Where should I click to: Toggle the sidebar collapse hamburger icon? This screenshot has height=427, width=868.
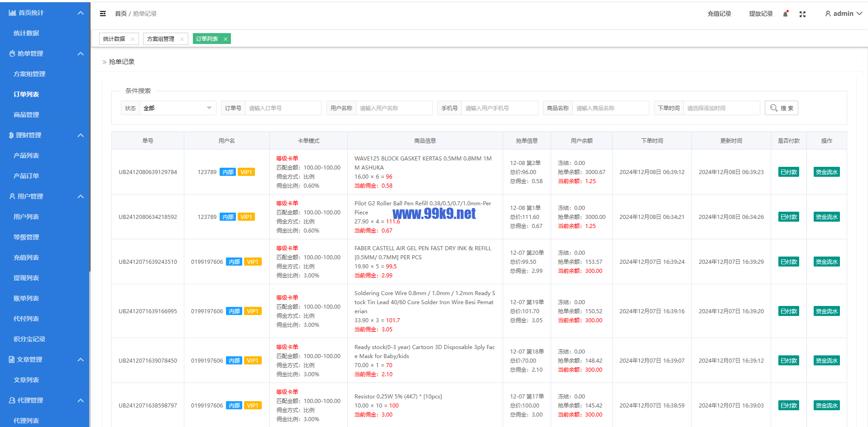103,14
